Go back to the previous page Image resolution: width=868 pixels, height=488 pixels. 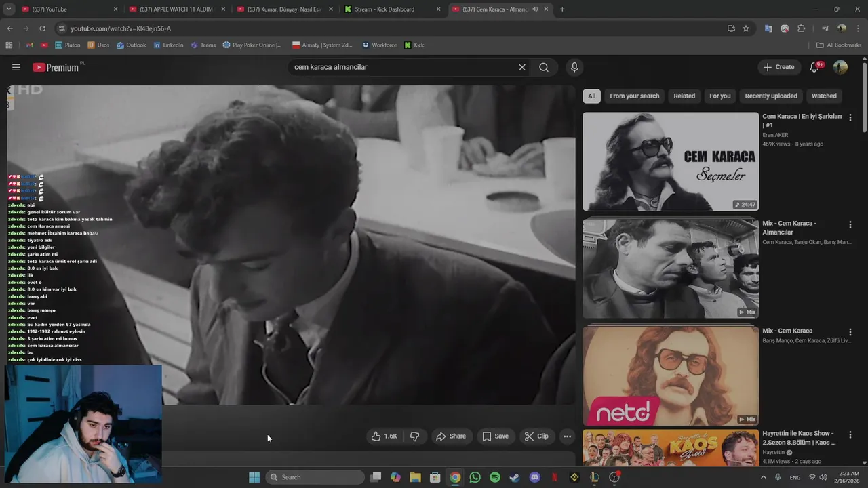9,28
